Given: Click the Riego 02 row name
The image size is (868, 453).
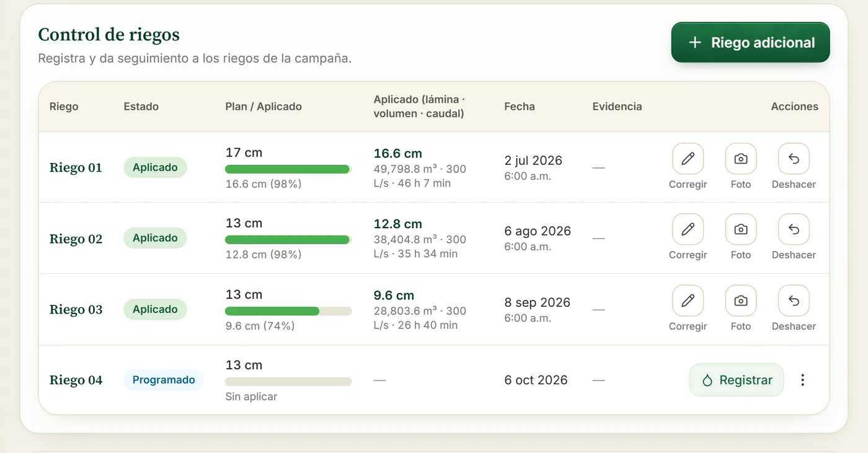Looking at the screenshot, I should (x=76, y=239).
